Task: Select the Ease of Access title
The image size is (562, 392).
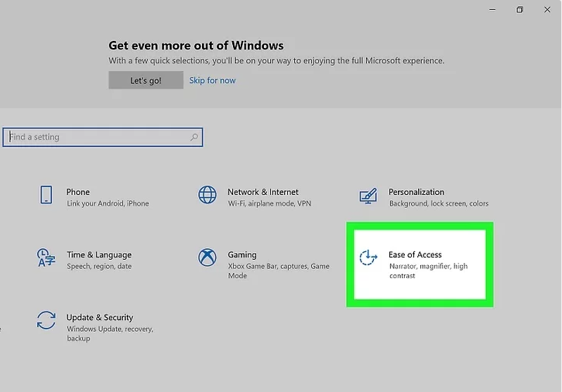Action: [x=415, y=254]
